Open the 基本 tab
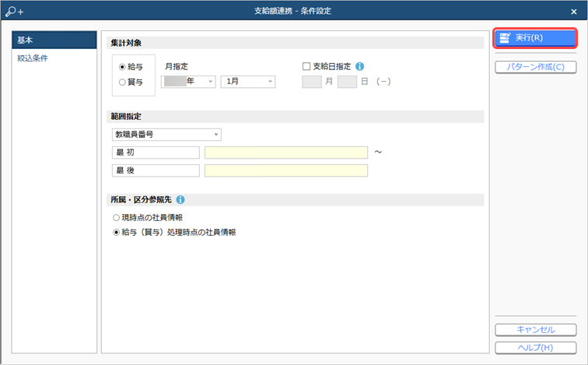The height and width of the screenshot is (365, 588). [x=54, y=40]
